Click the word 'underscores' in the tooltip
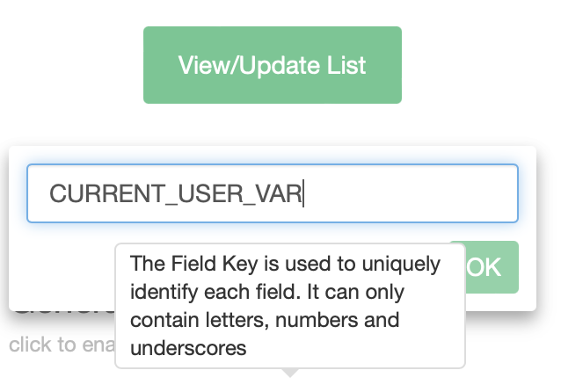Screen dimensions: 561x392 (x=187, y=348)
